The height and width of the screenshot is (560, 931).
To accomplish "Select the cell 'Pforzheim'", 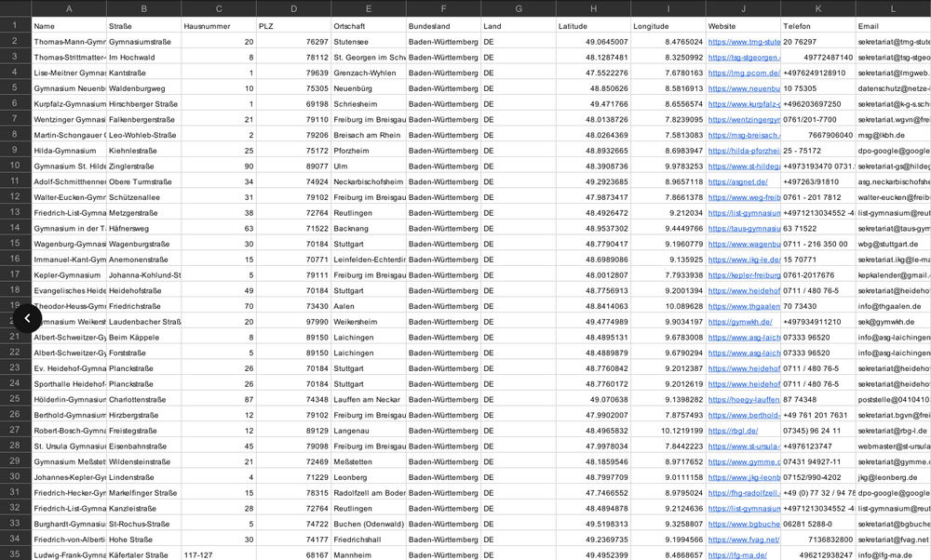I will tap(369, 151).
